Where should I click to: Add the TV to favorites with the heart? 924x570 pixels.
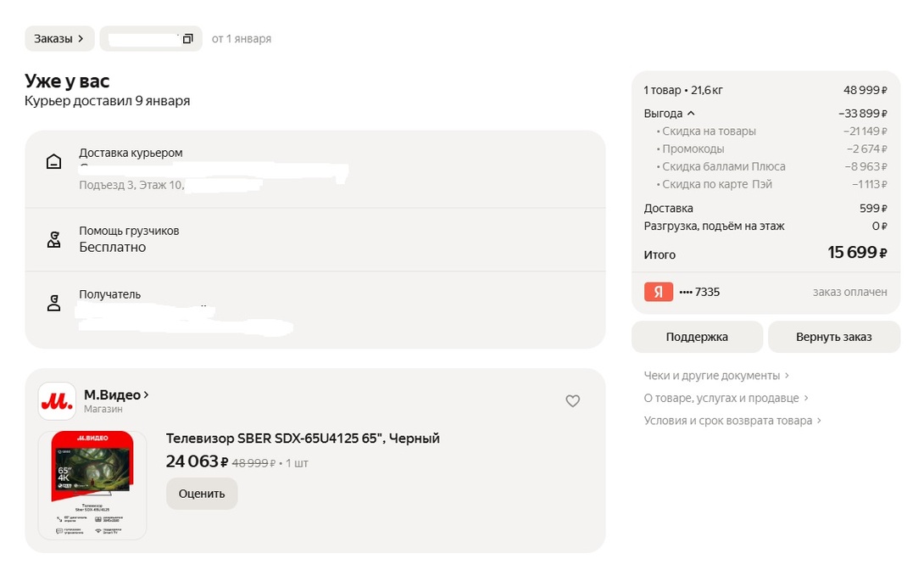[x=573, y=401]
